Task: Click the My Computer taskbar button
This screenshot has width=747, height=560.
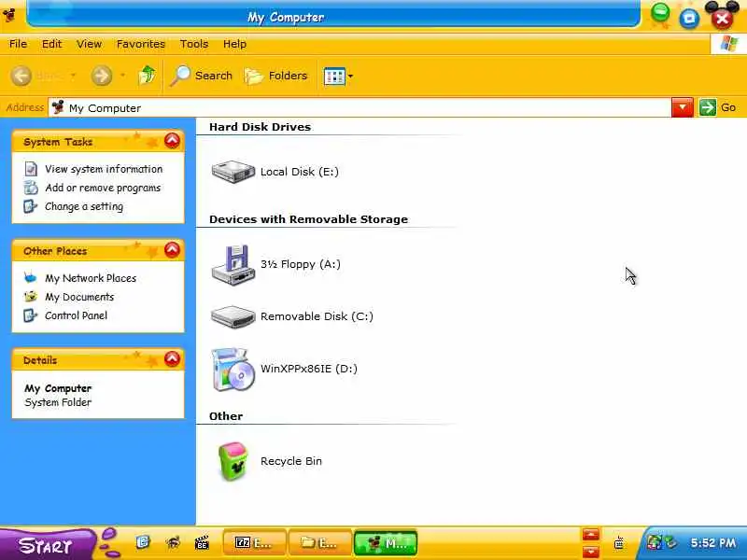Action: point(386,542)
